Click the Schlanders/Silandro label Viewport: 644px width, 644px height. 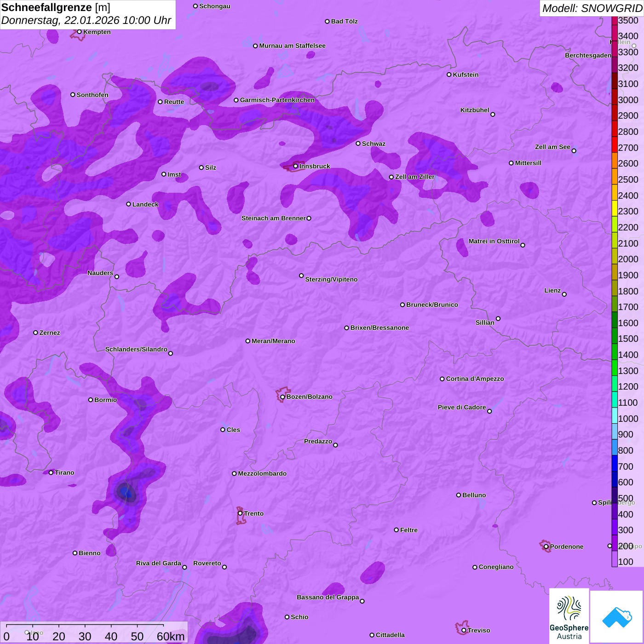point(136,349)
